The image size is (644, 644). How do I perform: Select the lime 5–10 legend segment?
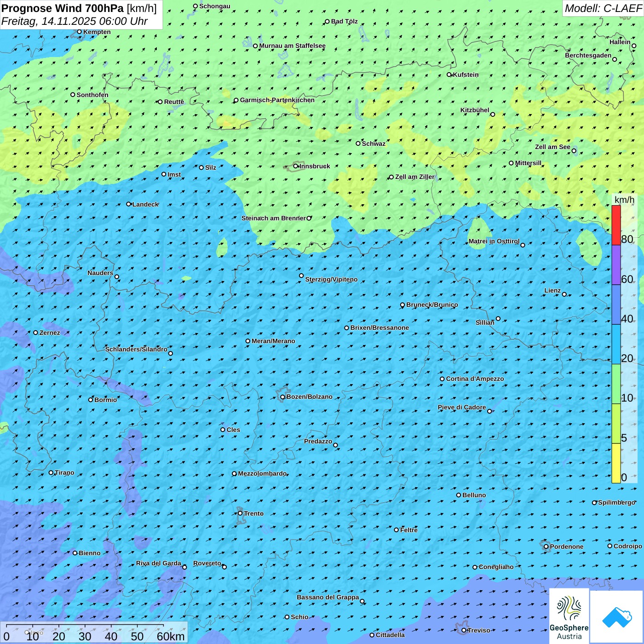616,424
